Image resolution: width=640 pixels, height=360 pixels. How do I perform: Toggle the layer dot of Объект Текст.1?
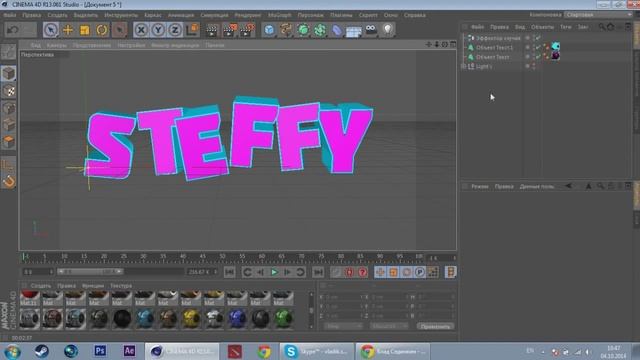tap(527, 47)
